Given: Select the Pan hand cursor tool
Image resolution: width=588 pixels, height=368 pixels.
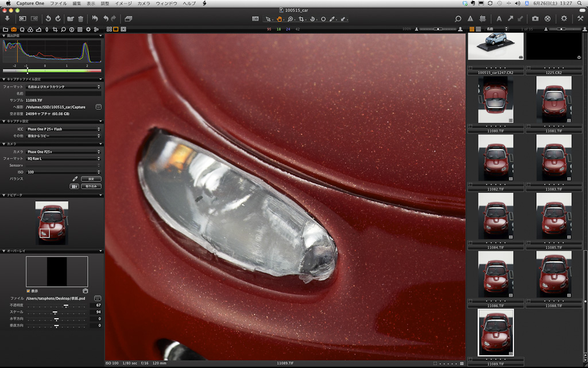Looking at the screenshot, I should (280, 19).
